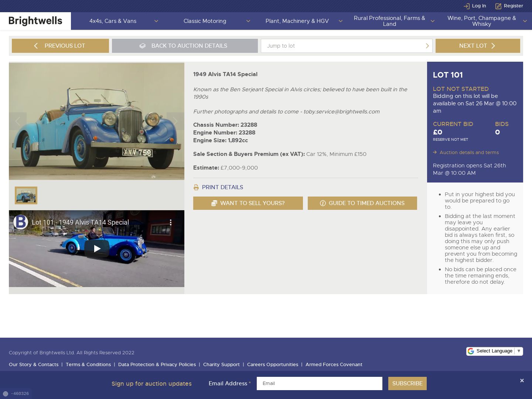Open the video more options menu
The image size is (532, 399).
[x=171, y=222]
